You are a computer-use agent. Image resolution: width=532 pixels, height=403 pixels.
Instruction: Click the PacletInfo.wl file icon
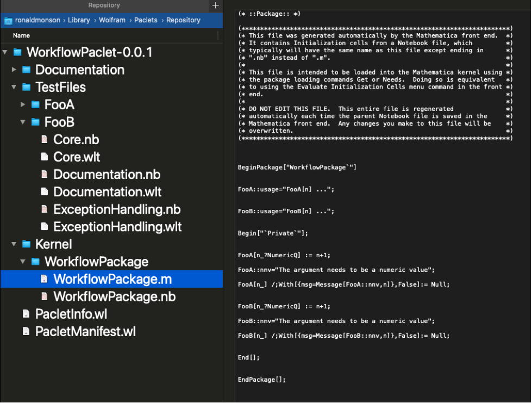pos(26,314)
